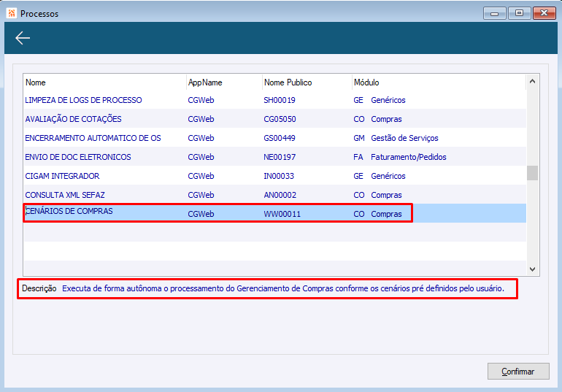This screenshot has height=392, width=562.
Task: Sort by the Nome column header
Action: point(36,82)
